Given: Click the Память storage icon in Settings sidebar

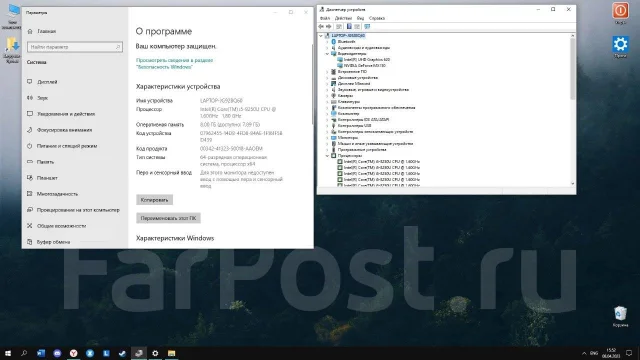Looking at the screenshot, I should pyautogui.click(x=30, y=162).
